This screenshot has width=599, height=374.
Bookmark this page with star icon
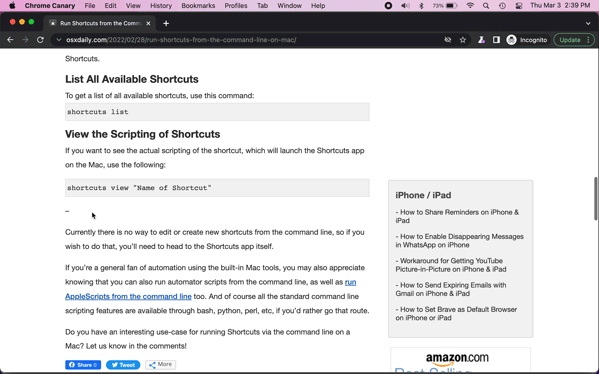[x=463, y=40]
